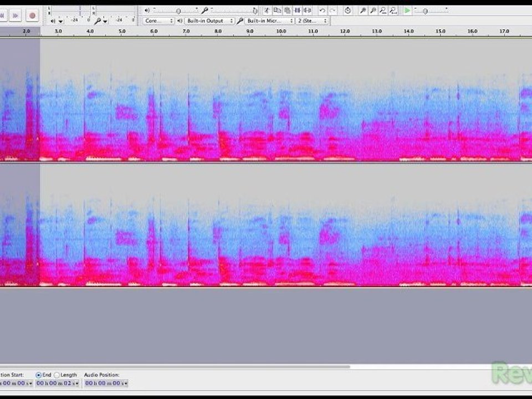Image resolution: width=532 pixels, height=399 pixels.
Task: Adjust the output volume slider knob
Action: 178,11
